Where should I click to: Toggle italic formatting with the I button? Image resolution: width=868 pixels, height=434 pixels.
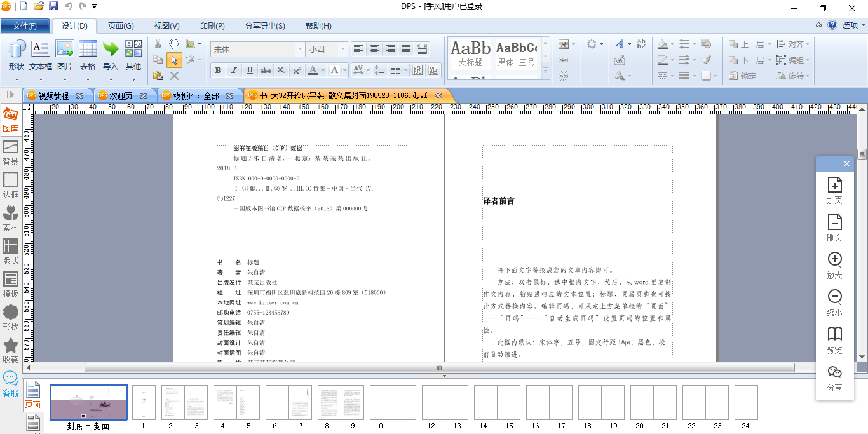coord(234,70)
